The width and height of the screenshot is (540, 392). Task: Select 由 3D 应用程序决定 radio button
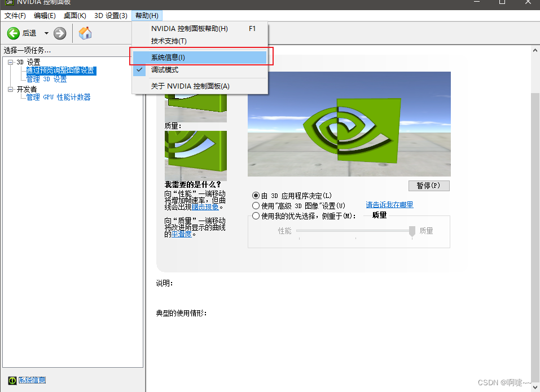pos(256,196)
